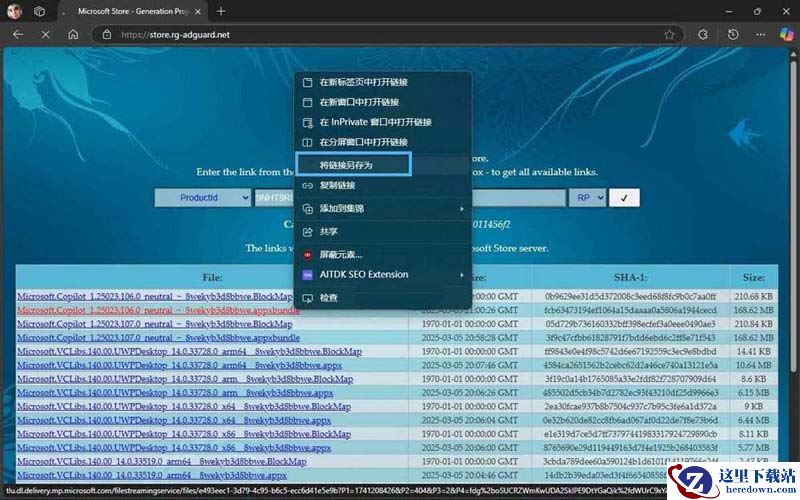Click size value 10.64 MB
Screen dimensions: 800x500
pos(754,365)
